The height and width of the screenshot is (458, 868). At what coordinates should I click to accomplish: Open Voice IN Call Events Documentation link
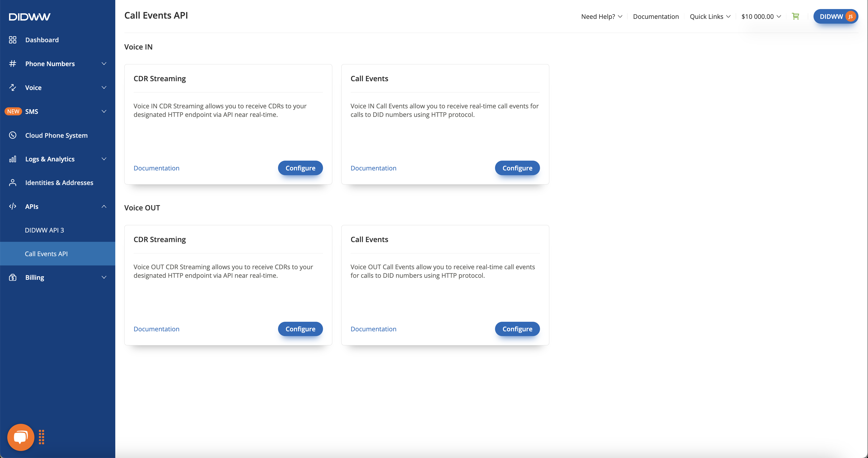(x=373, y=168)
